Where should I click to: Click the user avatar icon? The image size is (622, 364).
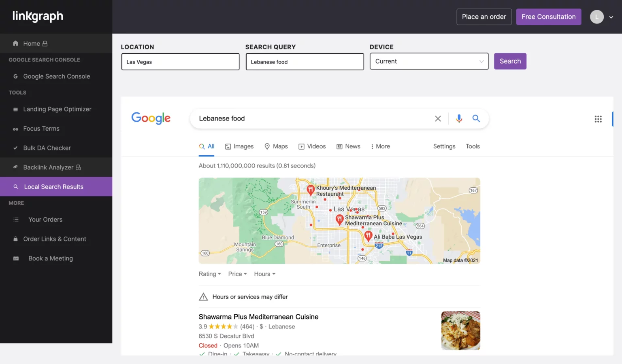point(596,17)
